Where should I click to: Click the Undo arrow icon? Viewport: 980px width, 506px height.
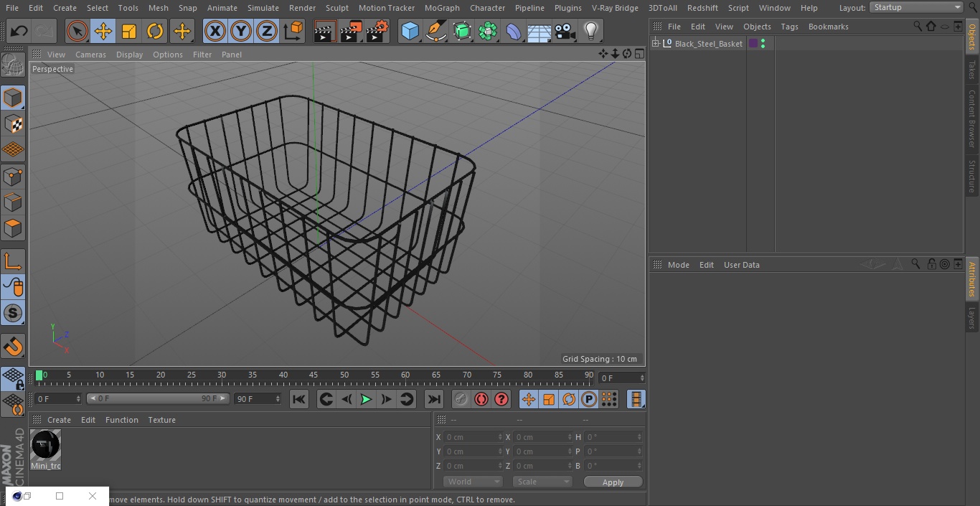click(19, 31)
